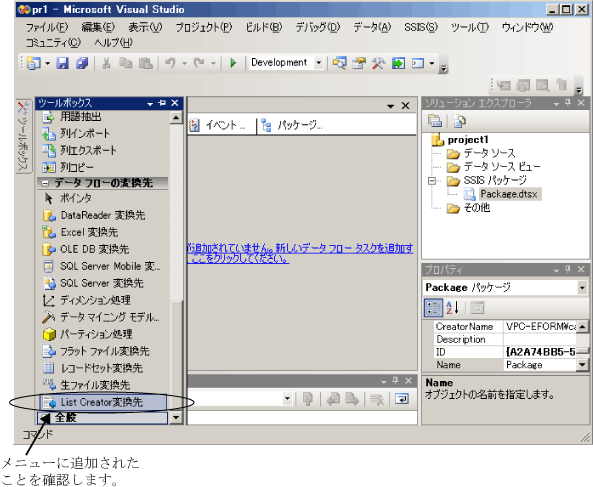Image resolution: width=593 pixels, height=487 pixels.
Task: Select フラット ファイル変換先 toolbox item
Action: [103, 351]
